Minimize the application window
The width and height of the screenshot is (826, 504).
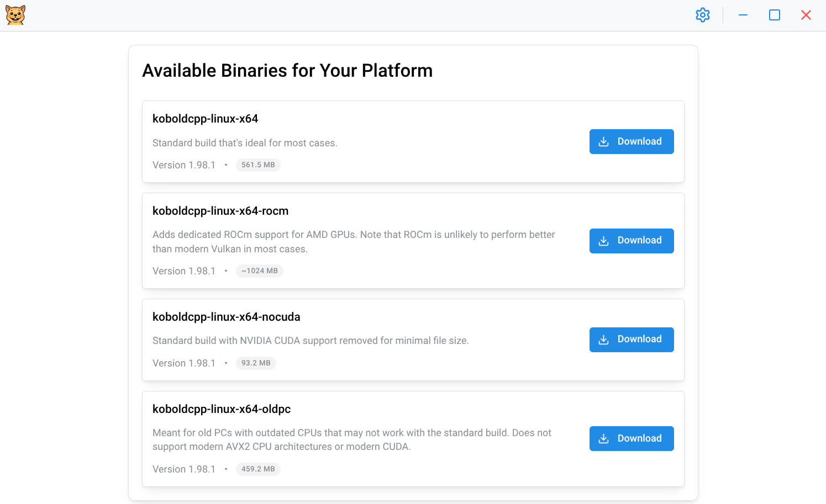(743, 15)
